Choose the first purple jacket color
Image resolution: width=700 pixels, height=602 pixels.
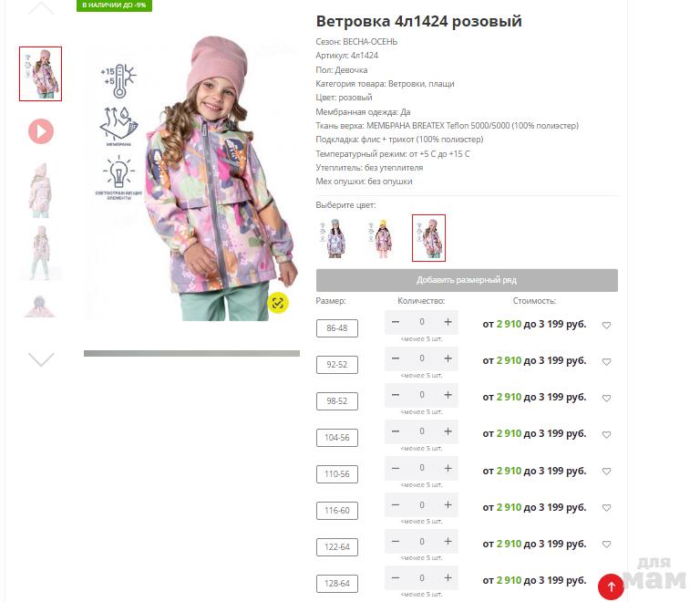point(335,238)
